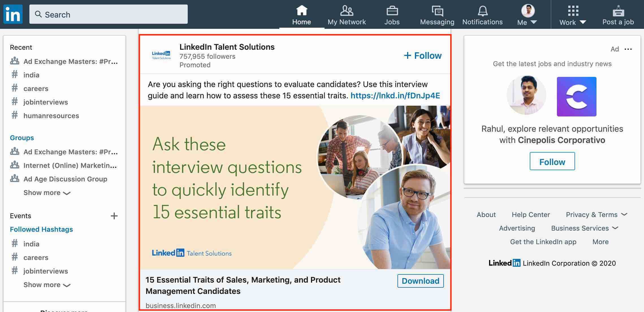Expand Show more under Followed Hashtags
The width and height of the screenshot is (644, 312).
[x=47, y=285]
